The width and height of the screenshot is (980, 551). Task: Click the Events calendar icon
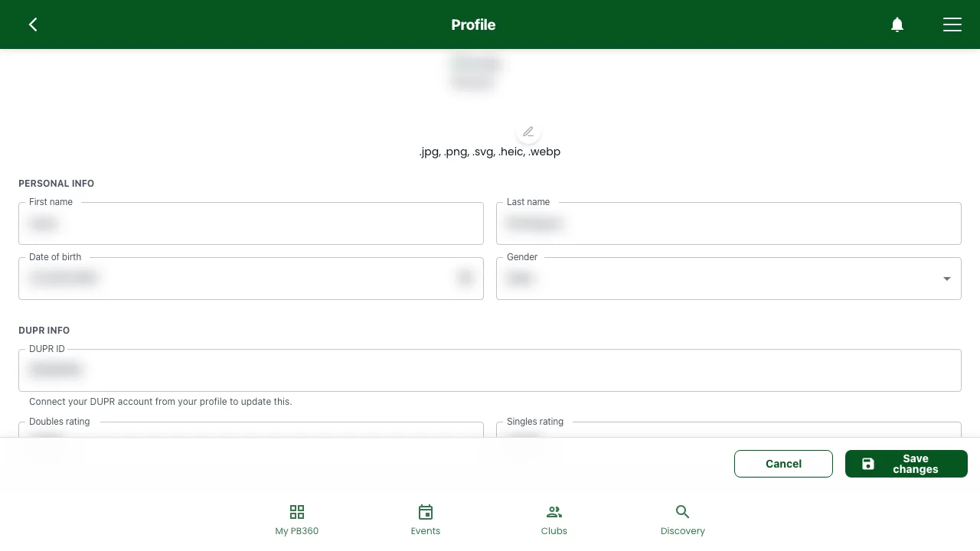[426, 512]
